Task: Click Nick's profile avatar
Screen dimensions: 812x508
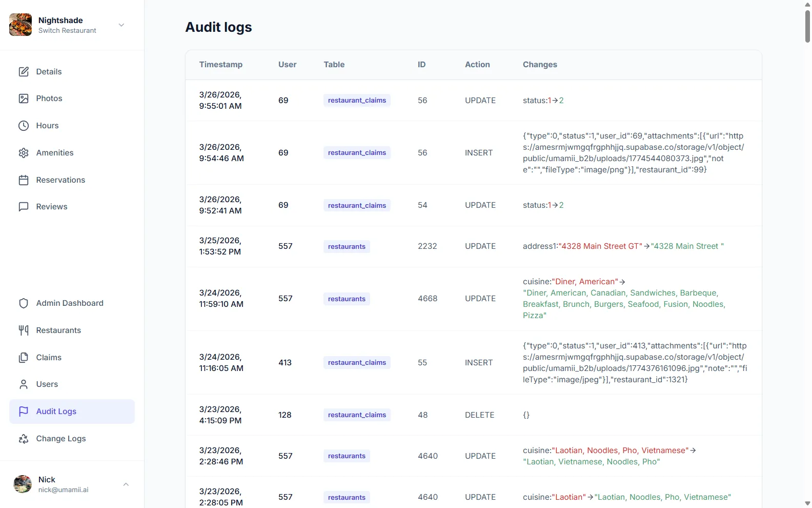Action: click(23, 484)
